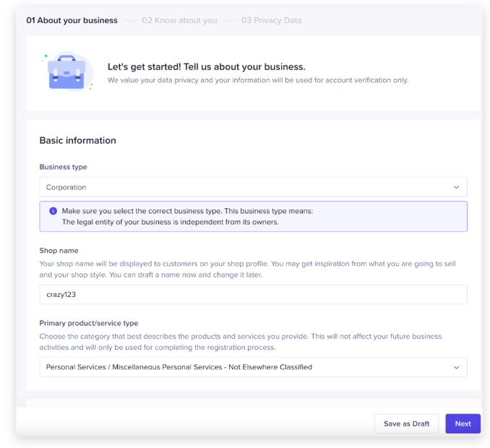Click the shop name description paragraph
The image size is (490, 448).
coord(247,270)
